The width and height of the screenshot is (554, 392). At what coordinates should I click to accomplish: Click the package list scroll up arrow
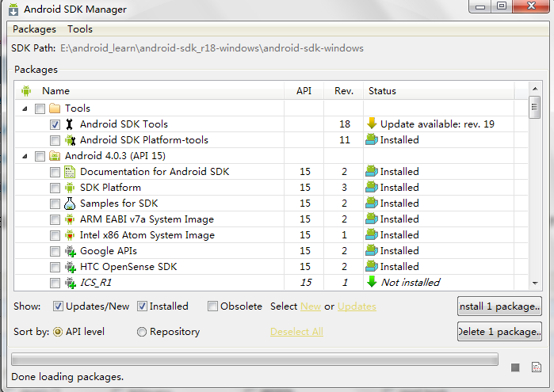535,89
